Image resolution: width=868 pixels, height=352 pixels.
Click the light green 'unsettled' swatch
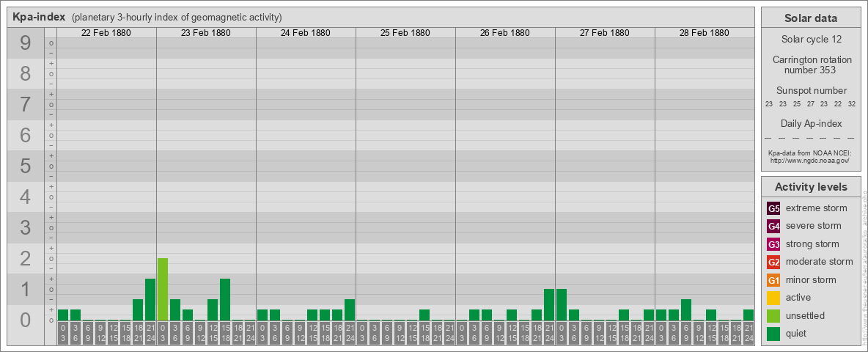point(773,316)
